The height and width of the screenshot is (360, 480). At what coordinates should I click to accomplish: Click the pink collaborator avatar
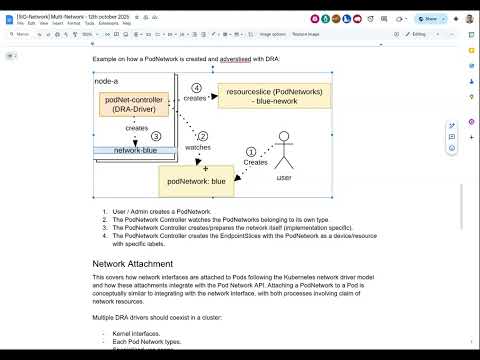(x=315, y=19)
